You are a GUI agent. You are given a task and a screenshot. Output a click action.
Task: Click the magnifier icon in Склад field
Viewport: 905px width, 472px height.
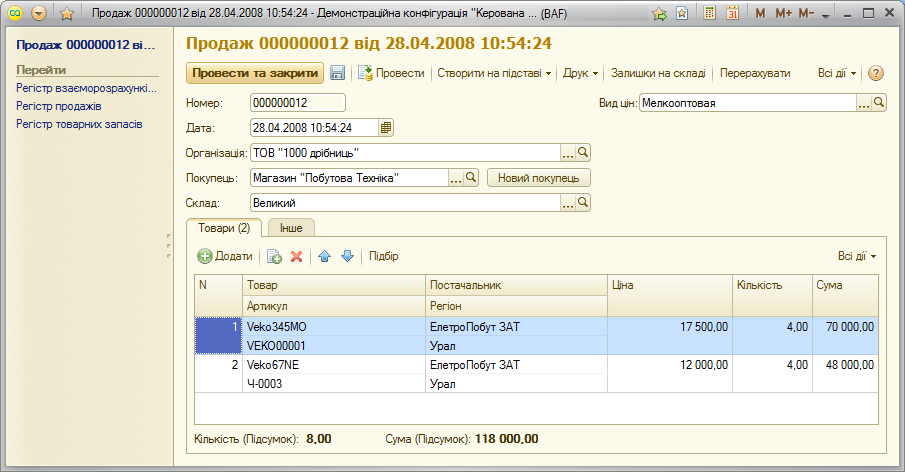point(583,203)
